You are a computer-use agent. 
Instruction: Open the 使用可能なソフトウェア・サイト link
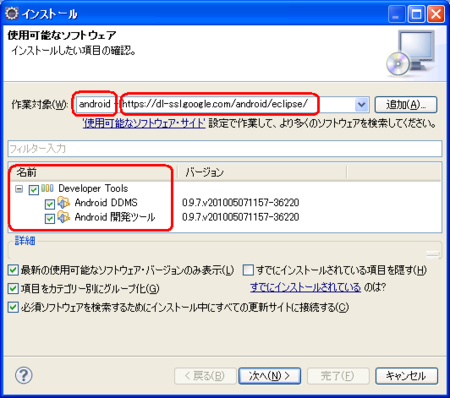[x=144, y=124]
